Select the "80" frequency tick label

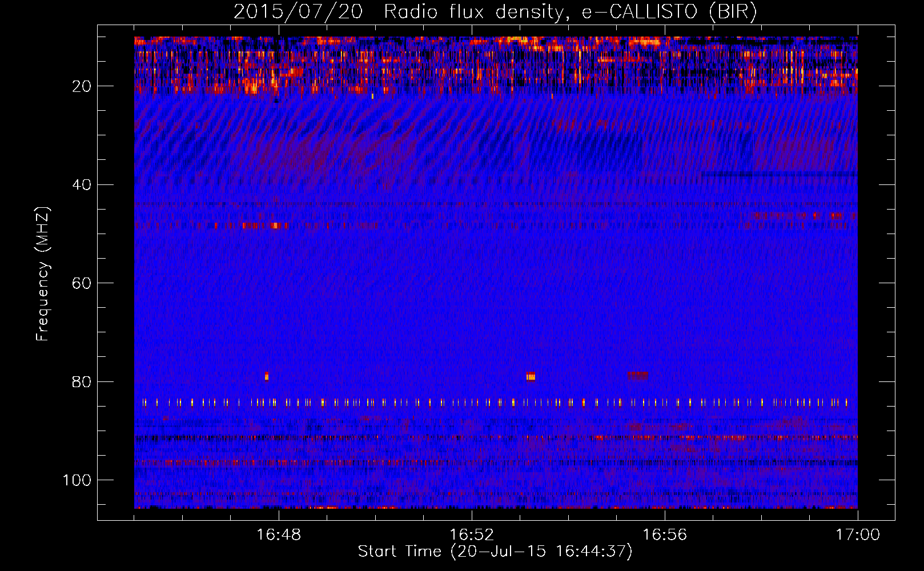click(82, 381)
